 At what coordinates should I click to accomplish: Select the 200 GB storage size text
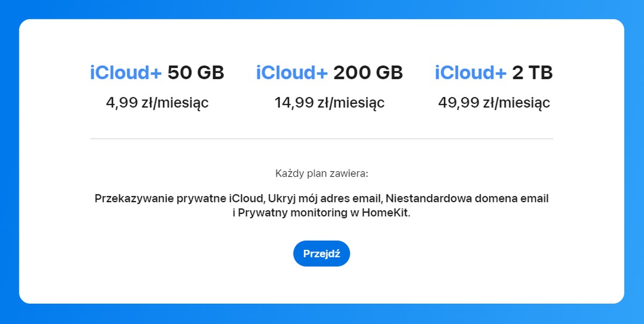pyautogui.click(x=368, y=73)
